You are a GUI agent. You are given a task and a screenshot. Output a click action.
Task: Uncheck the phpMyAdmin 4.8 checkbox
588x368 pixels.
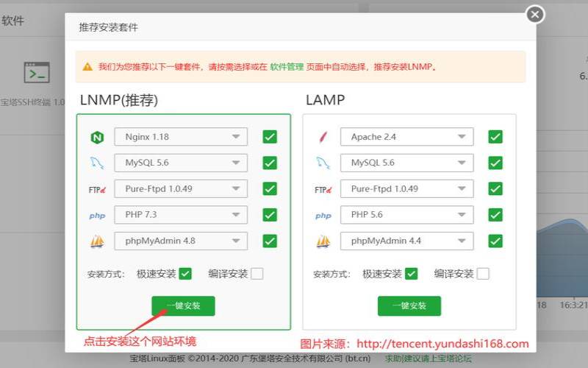[x=270, y=241]
